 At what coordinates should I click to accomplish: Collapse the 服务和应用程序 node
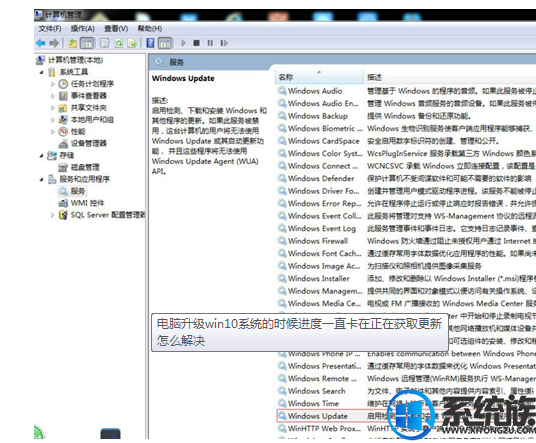click(41, 179)
